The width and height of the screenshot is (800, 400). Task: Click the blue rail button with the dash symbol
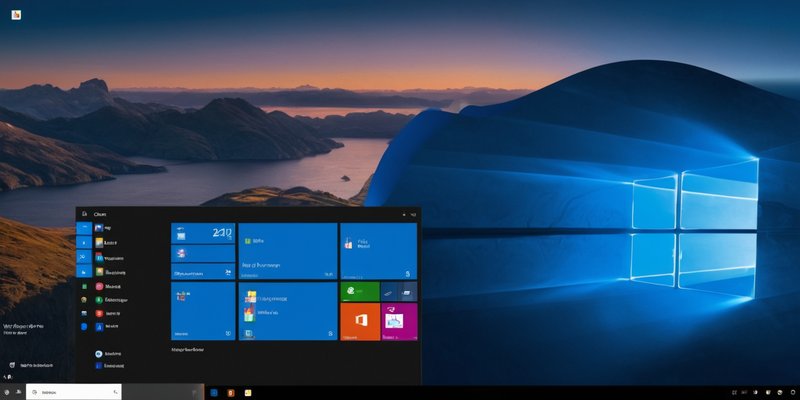[x=84, y=228]
